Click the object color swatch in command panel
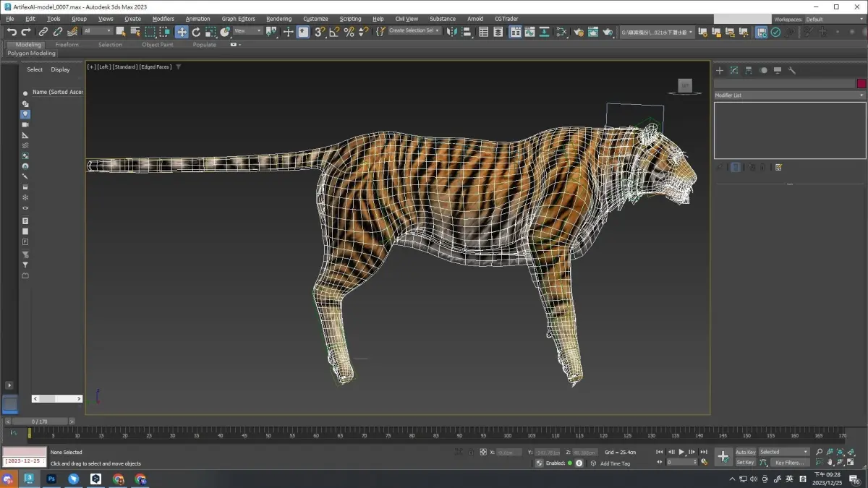Image resolution: width=868 pixels, height=488 pixels. tap(861, 84)
